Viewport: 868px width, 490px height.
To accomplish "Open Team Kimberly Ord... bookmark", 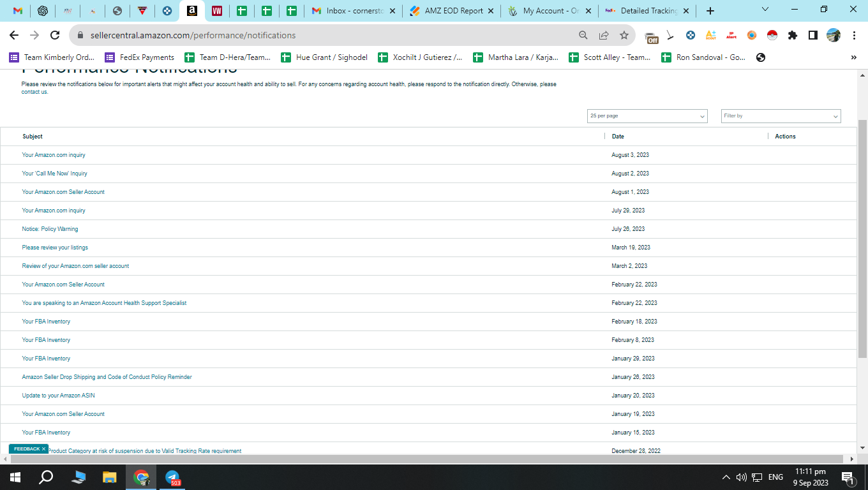I will 52,57.
